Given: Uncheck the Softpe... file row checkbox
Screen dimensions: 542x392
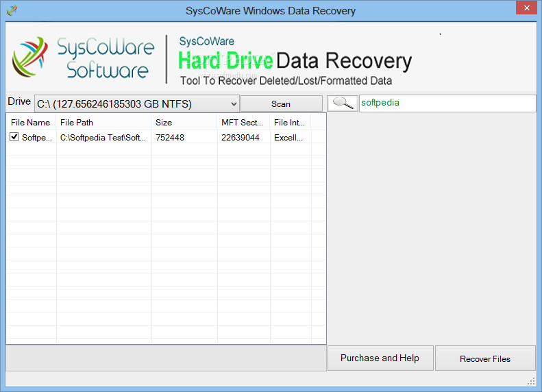Looking at the screenshot, I should (14, 137).
